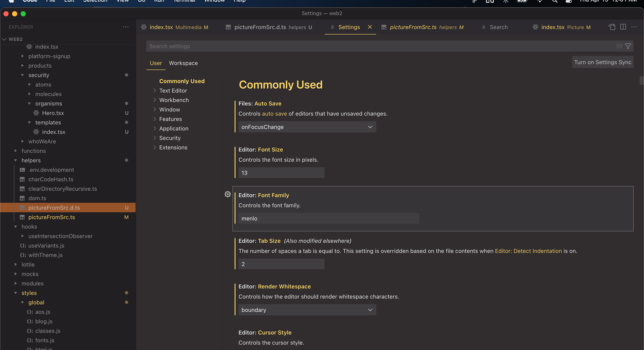Viewport: 644px width, 350px height.
Task: Expand the platform-signup folder
Action: pos(22,56)
